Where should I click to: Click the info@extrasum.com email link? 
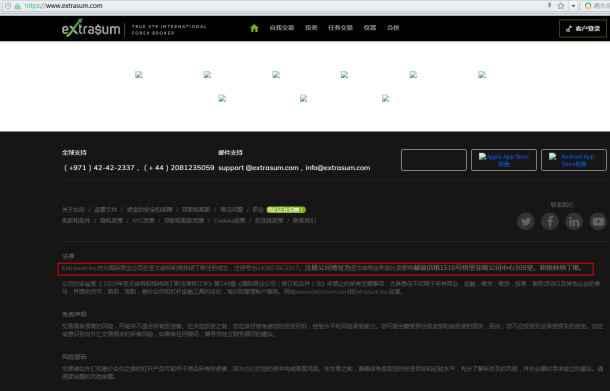pos(338,168)
